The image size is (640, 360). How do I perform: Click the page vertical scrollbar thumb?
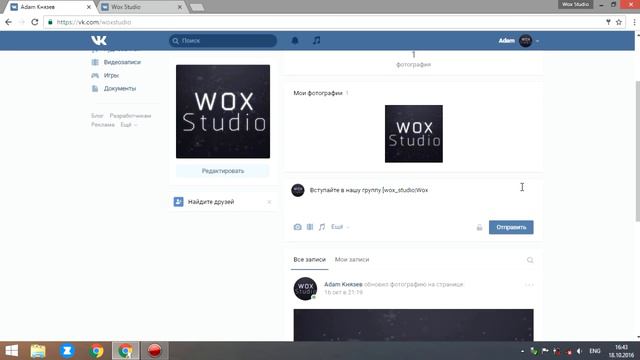(638, 151)
